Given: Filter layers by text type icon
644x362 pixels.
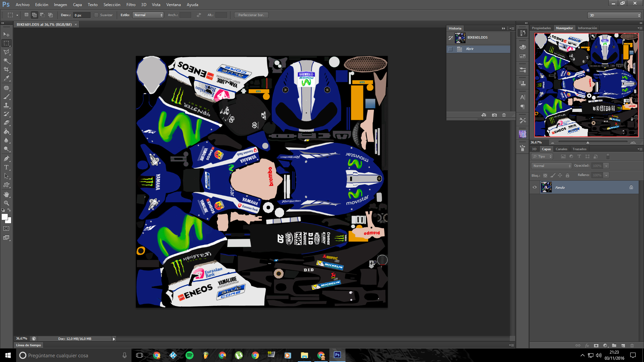Looking at the screenshot, I should (579, 157).
